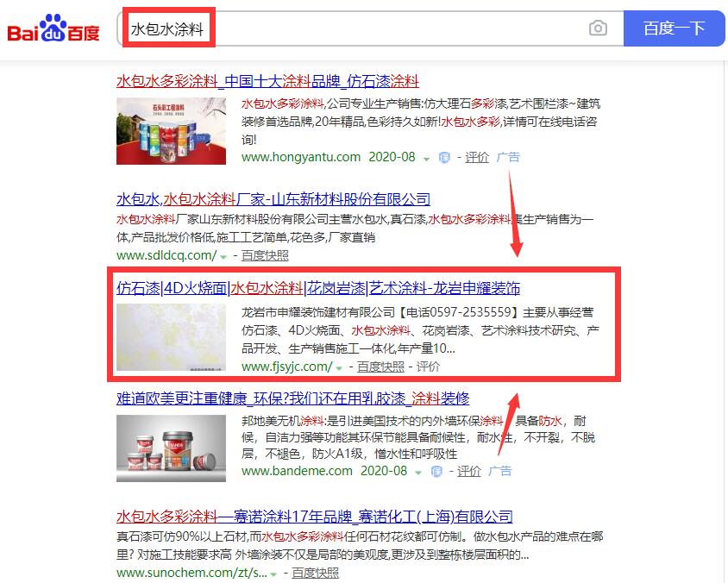The image size is (728, 583).
Task: Click the paint buckets thumbnail of hongyantu result
Action: [171, 131]
